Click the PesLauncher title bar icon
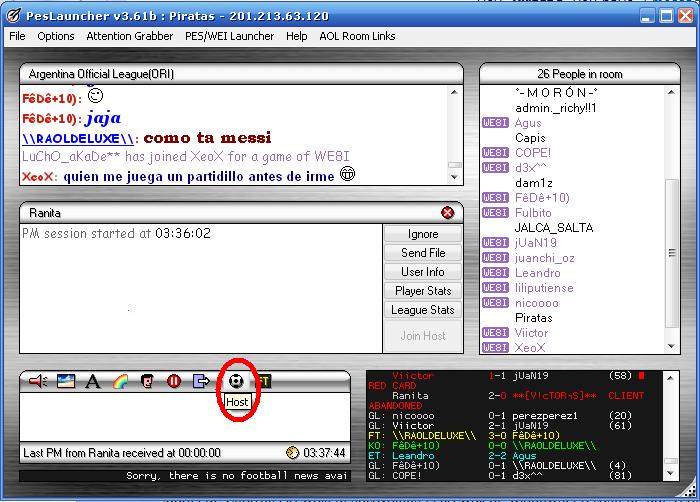 [13, 16]
